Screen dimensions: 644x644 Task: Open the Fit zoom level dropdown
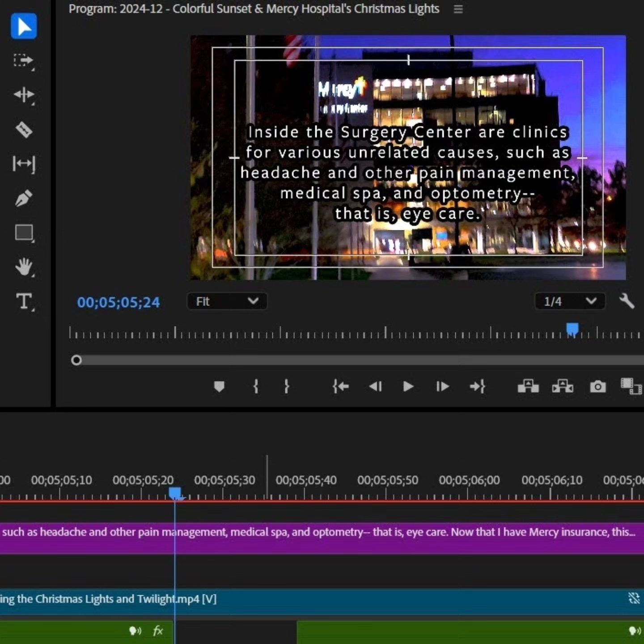(227, 301)
